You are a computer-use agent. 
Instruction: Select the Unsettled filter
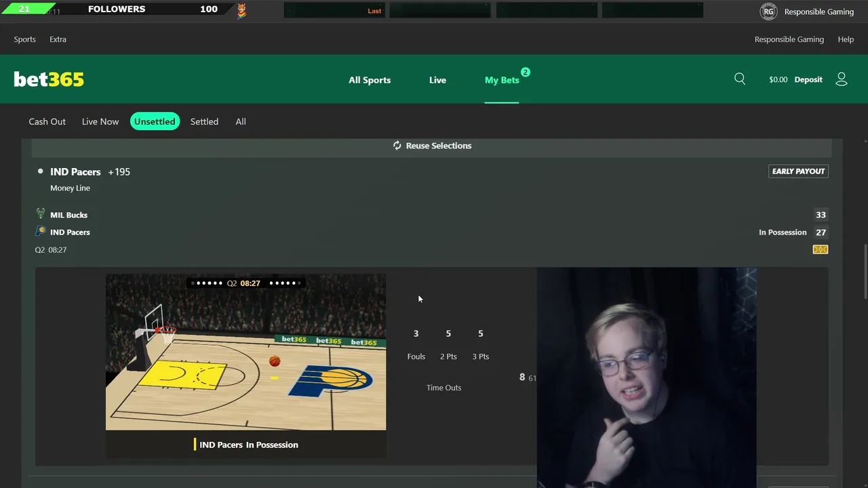[155, 121]
